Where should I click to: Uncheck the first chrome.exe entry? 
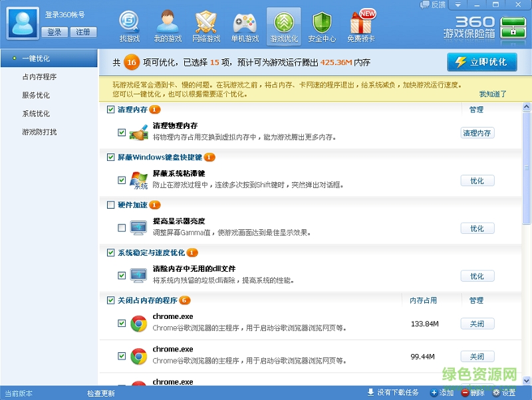[122, 322]
